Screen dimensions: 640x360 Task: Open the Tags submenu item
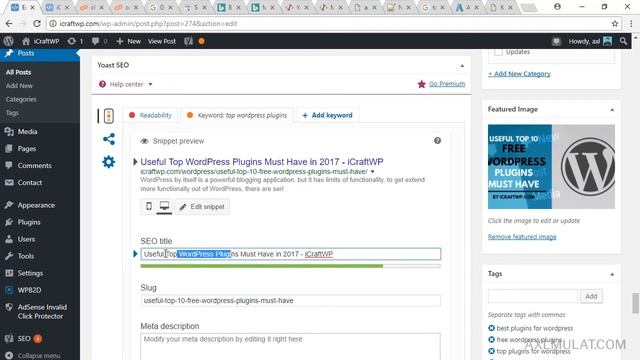coord(12,113)
